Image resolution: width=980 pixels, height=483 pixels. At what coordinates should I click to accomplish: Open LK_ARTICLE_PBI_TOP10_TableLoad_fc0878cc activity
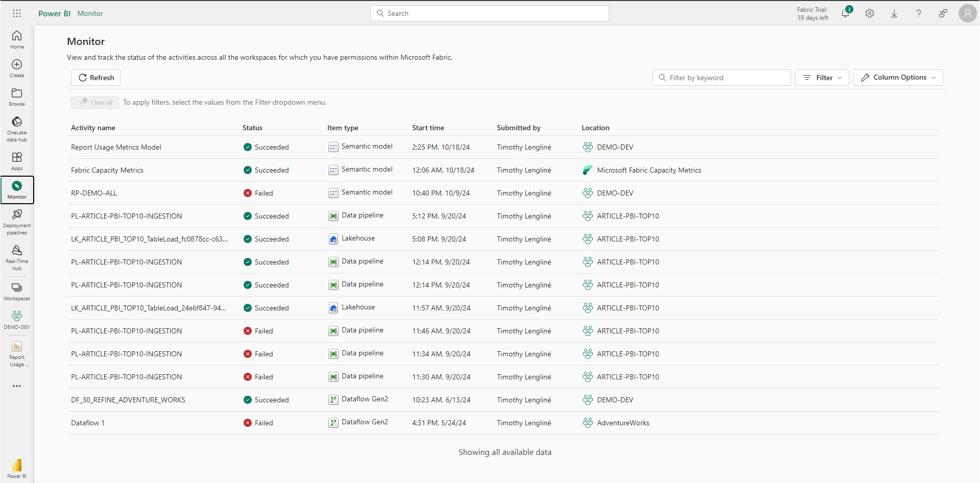pyautogui.click(x=150, y=239)
